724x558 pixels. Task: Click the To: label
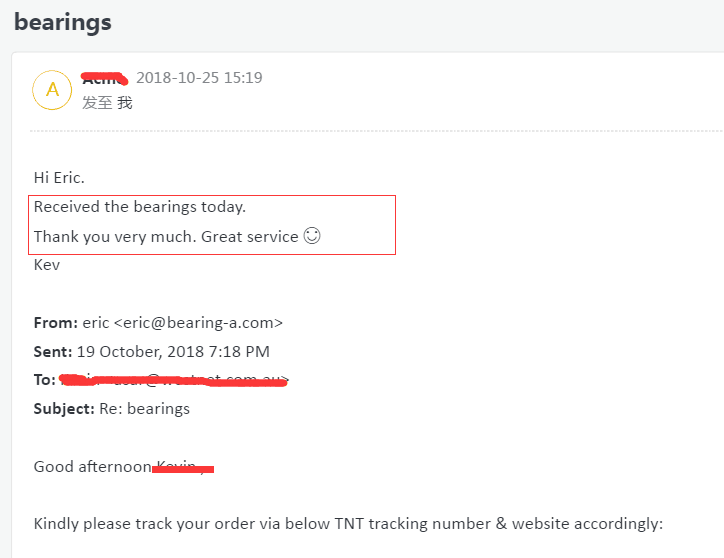pos(45,380)
